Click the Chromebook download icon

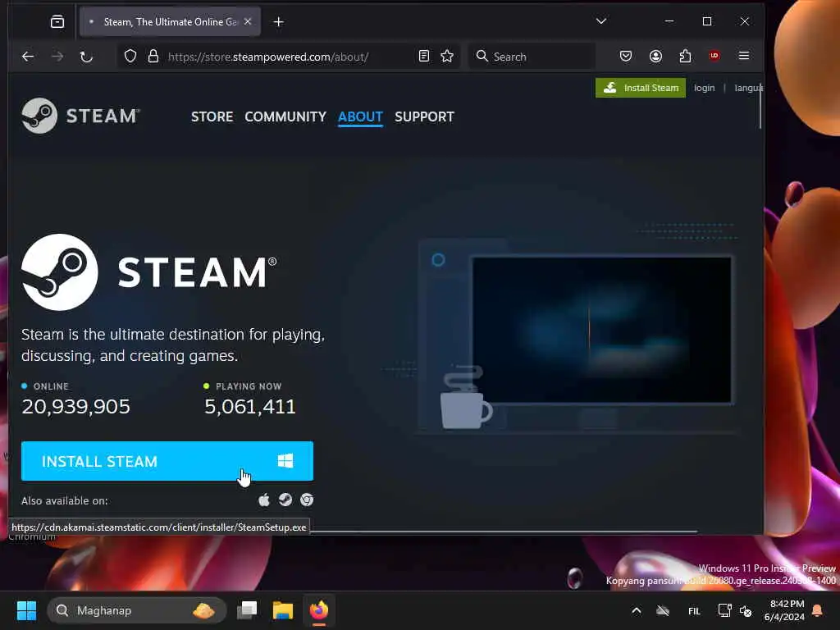[307, 500]
